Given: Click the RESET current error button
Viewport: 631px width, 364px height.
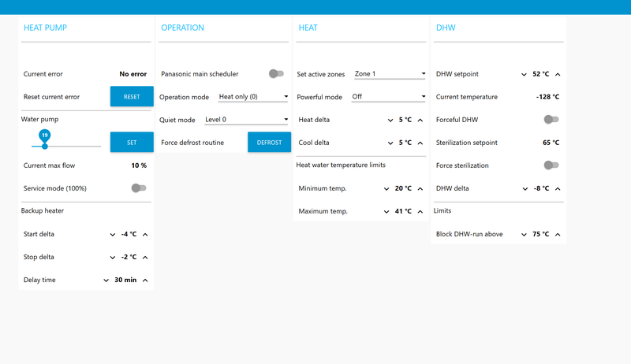Looking at the screenshot, I should click(x=132, y=96).
